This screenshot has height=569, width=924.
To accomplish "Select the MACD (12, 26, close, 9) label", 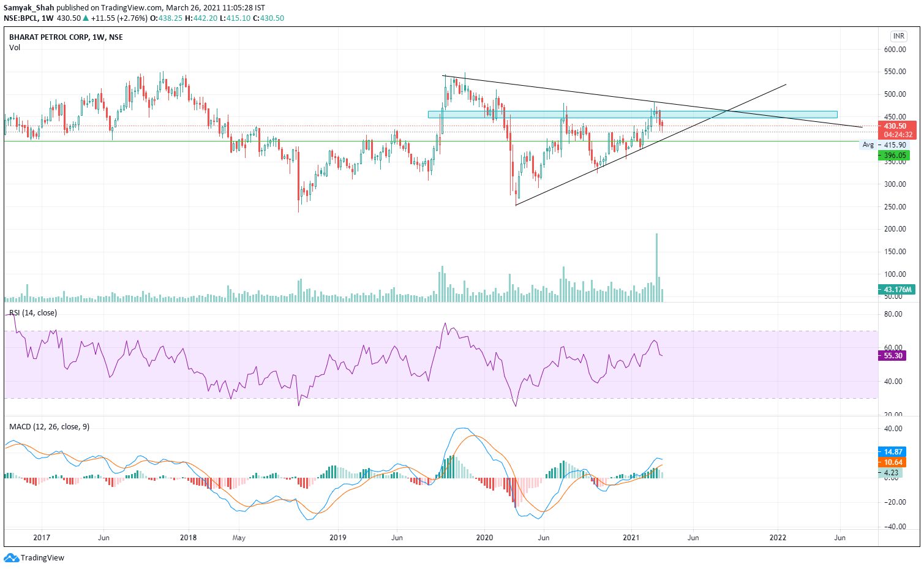I will click(49, 426).
